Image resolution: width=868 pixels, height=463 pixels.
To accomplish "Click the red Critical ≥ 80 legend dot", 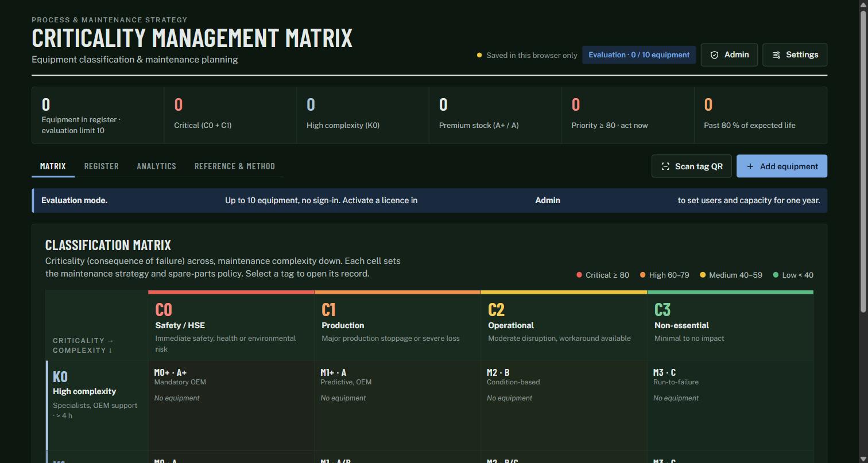I will click(x=579, y=275).
